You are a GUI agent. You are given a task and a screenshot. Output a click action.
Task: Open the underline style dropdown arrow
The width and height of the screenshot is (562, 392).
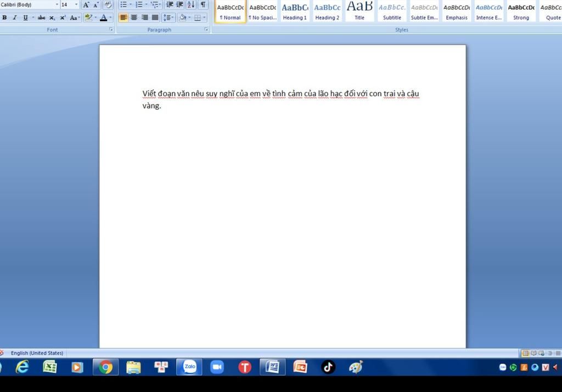point(33,17)
